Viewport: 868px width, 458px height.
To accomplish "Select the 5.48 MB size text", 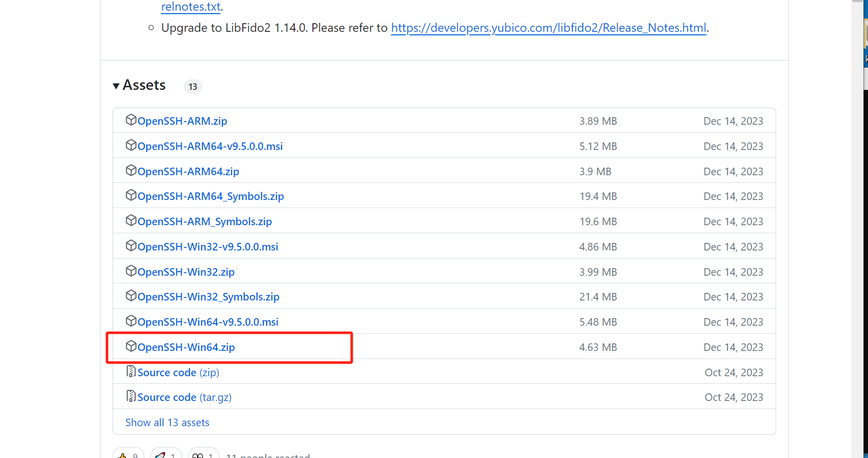I will click(x=598, y=322).
